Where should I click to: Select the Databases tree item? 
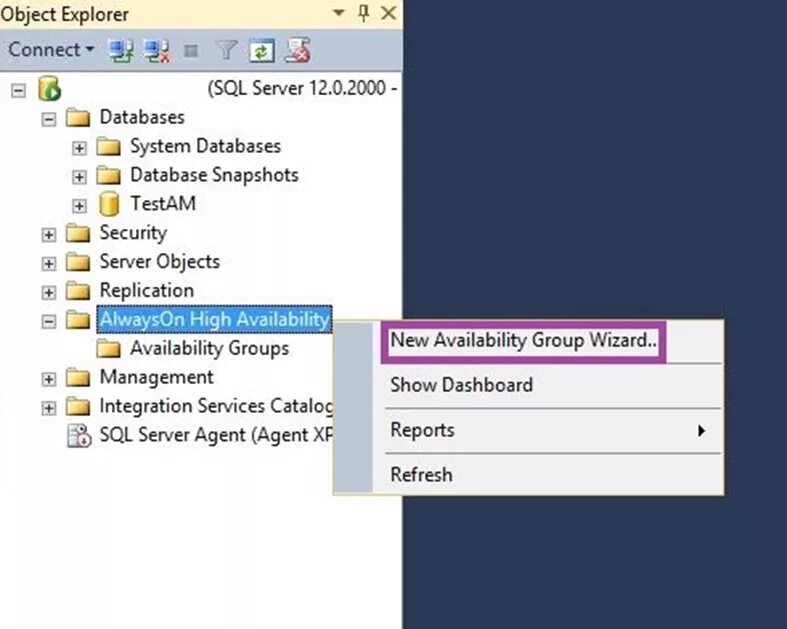(x=142, y=117)
